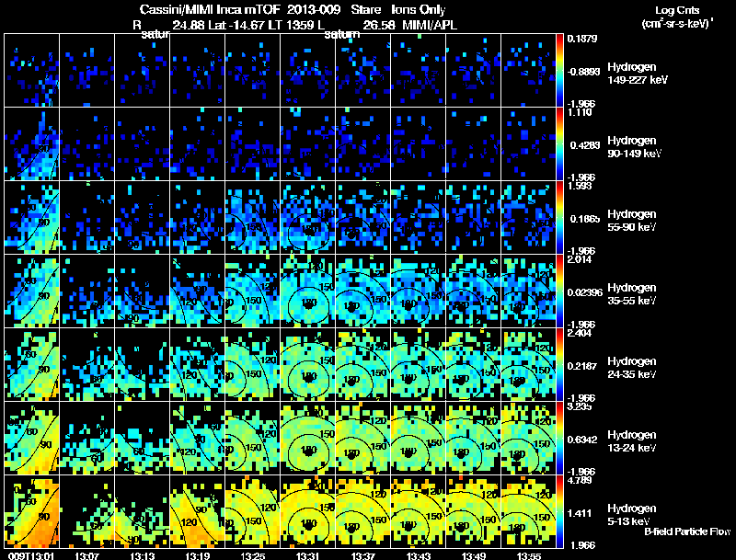Select the 13:19 Hydrogen 13-24 keV panel
The image size is (736, 560).
pos(198,438)
